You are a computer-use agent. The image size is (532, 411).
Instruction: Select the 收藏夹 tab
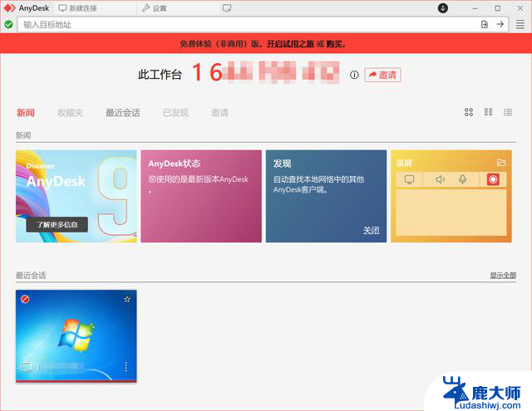click(70, 112)
